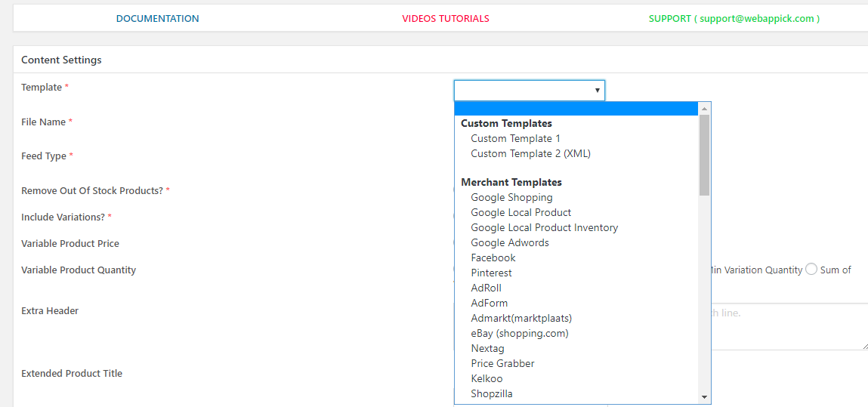The width and height of the screenshot is (868, 407).
Task: Click the "Content Settings" section heading
Action: (x=61, y=60)
